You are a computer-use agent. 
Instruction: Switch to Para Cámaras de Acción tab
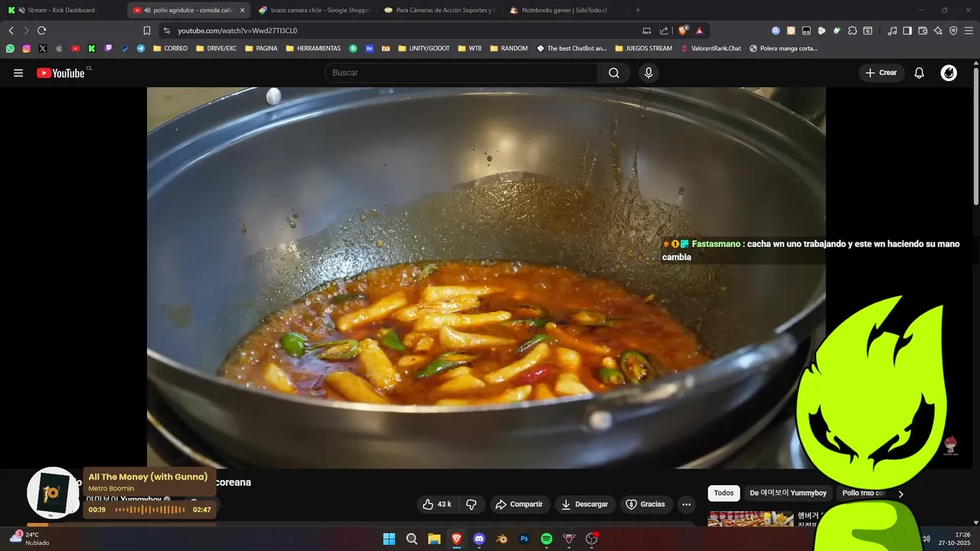(439, 10)
